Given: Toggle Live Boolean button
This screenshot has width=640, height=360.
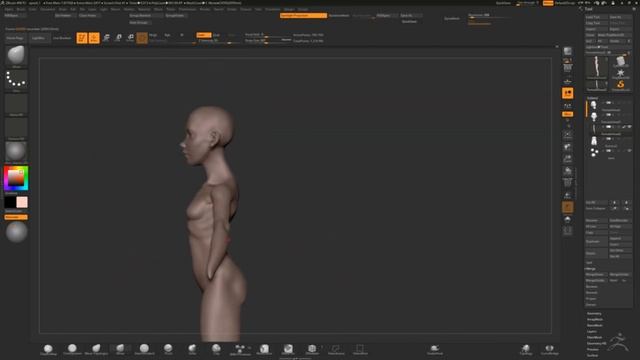Looking at the screenshot, I should point(62,38).
